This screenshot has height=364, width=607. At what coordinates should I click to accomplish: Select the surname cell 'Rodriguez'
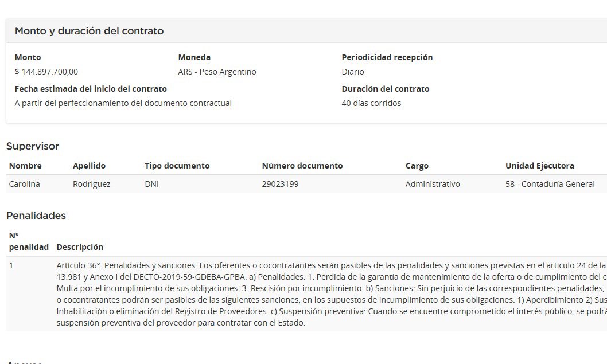pos(91,184)
